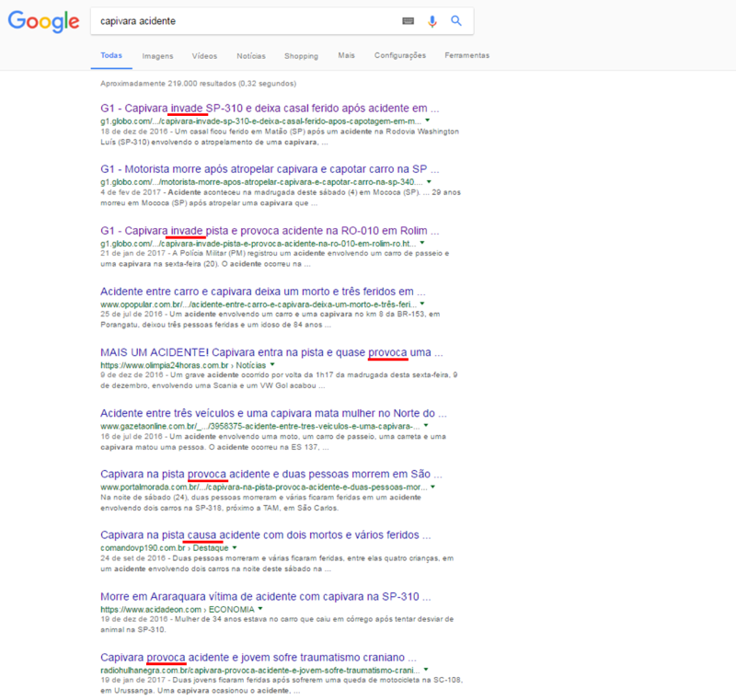736x700 pixels.
Task: Switch to the Vídeos tab
Action: (204, 56)
